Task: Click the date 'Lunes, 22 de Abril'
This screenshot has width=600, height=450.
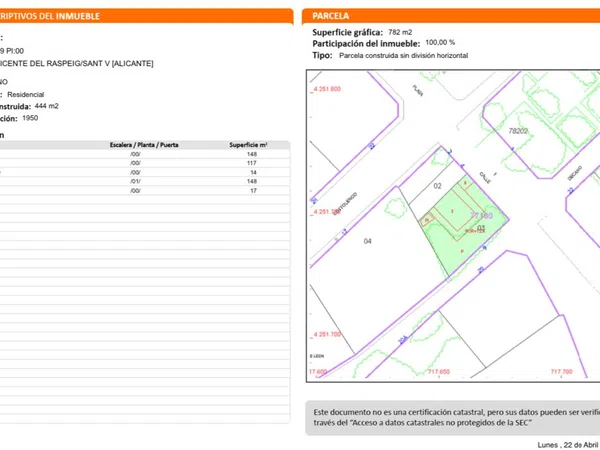Action: (x=567, y=444)
